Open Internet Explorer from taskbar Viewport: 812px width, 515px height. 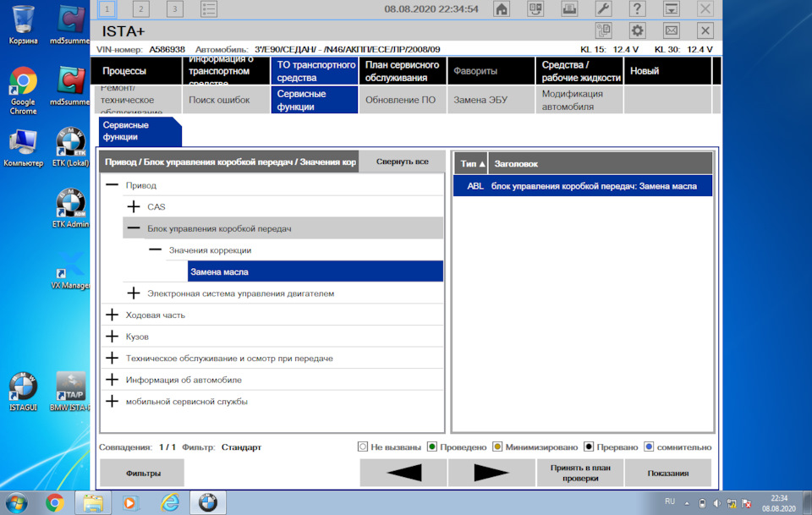170,502
